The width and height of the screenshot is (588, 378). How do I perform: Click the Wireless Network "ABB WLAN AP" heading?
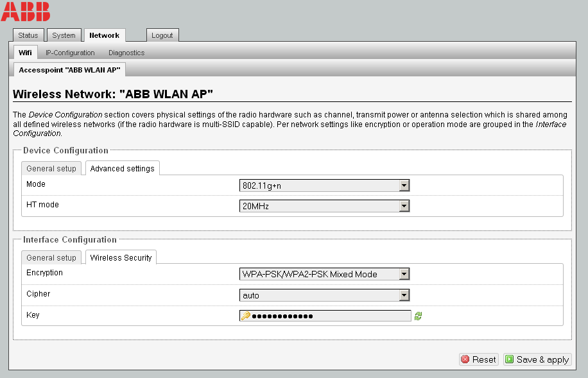click(x=113, y=94)
